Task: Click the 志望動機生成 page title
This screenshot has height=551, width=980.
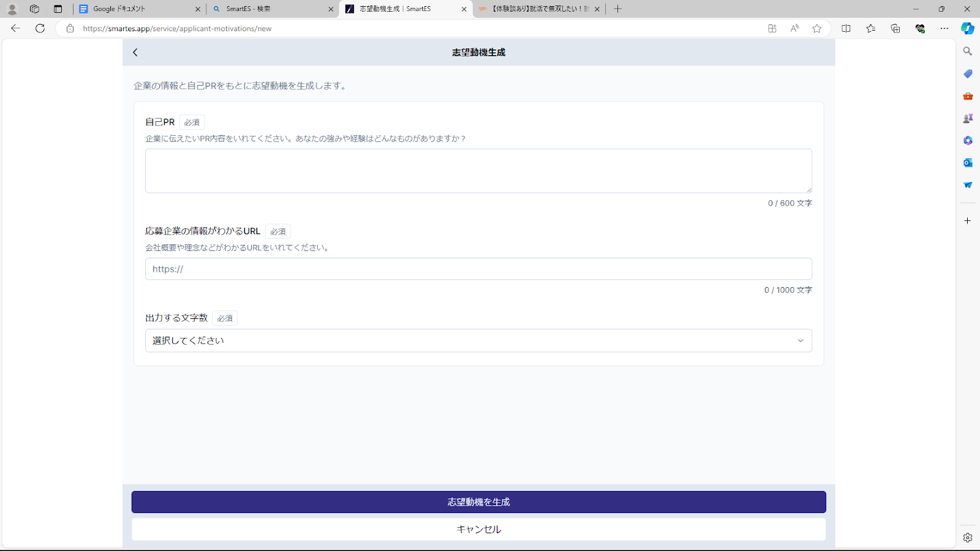Action: click(478, 53)
